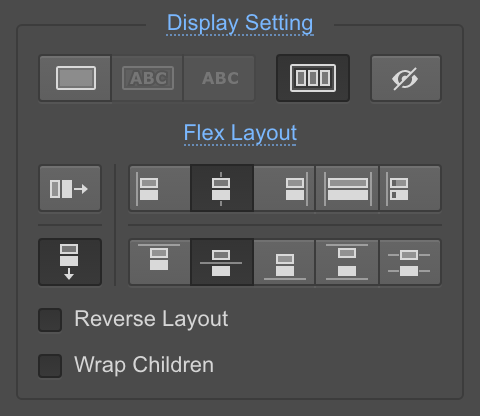Select the block display icon
The width and height of the screenshot is (480, 416).
[x=75, y=78]
